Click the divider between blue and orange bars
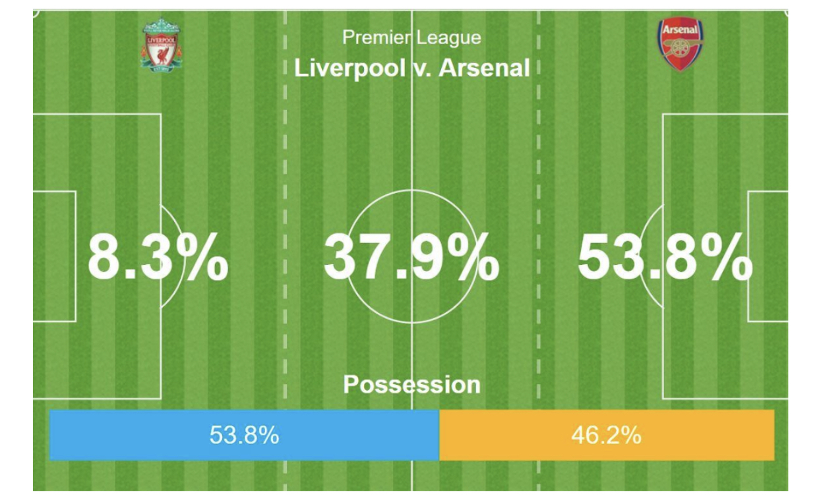Image resolution: width=819 pixels, height=504 pixels. 439,435
